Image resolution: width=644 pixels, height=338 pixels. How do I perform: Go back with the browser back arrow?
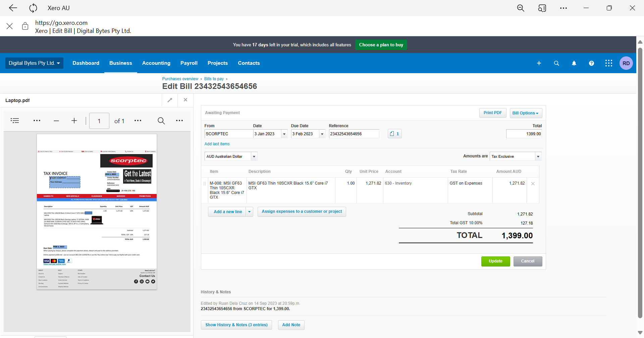[x=13, y=8]
